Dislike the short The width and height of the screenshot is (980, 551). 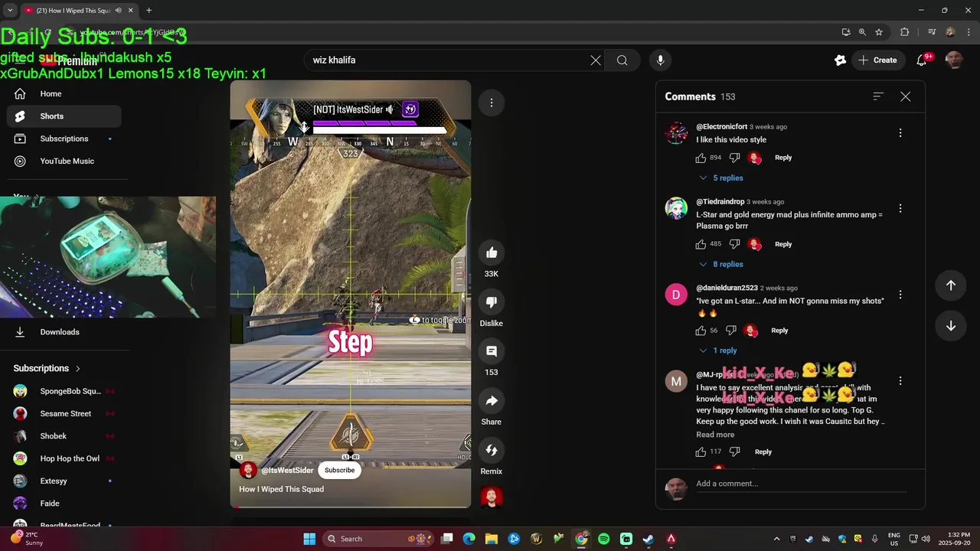(492, 302)
